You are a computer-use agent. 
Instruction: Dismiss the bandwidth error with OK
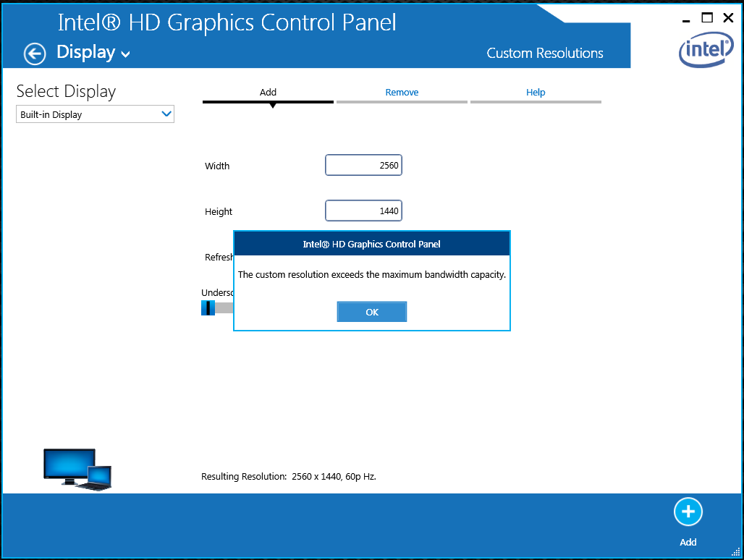[x=372, y=312]
